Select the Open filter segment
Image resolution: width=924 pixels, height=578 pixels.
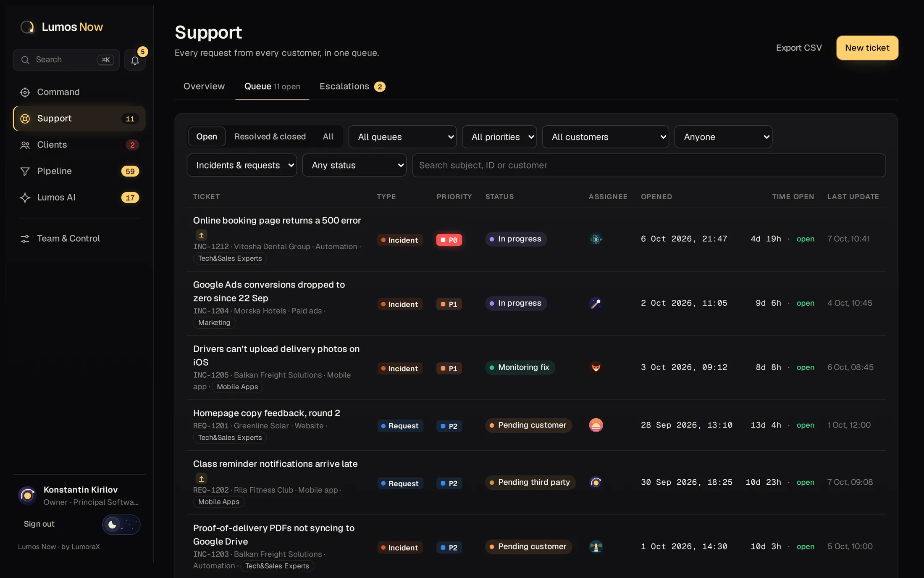pos(207,137)
